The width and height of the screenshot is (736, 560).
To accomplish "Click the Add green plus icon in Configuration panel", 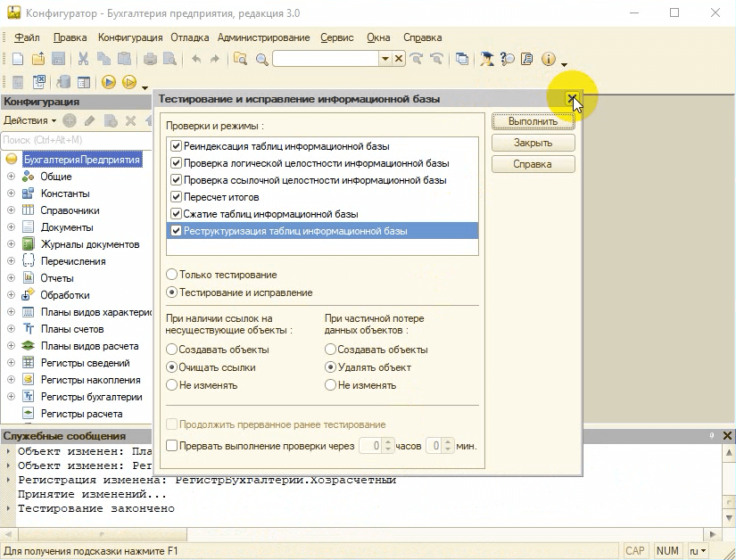I will pos(70,121).
